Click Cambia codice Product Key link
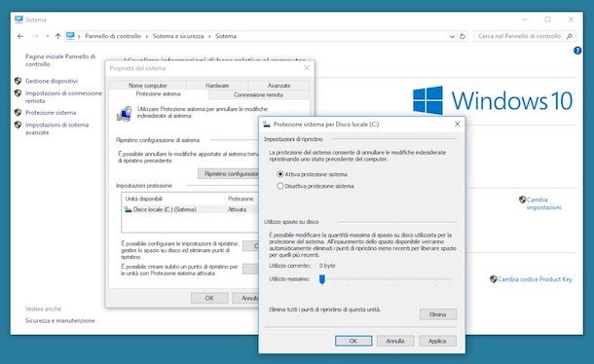This screenshot has width=594, height=364. click(x=535, y=279)
